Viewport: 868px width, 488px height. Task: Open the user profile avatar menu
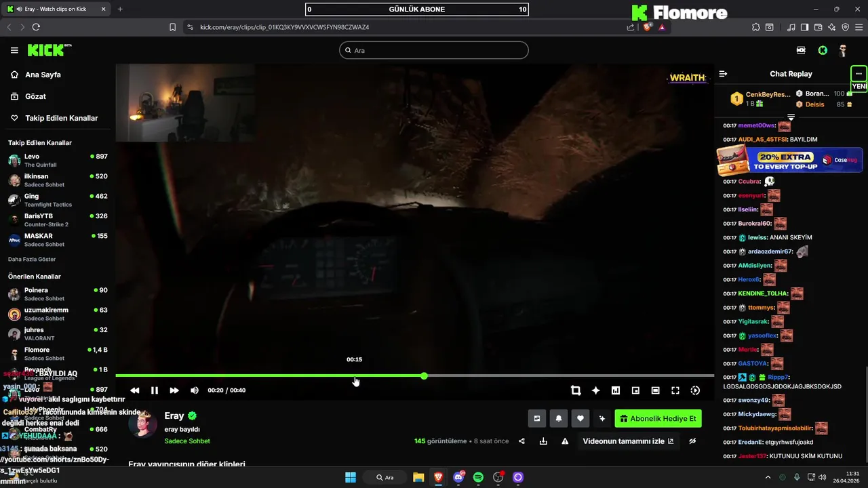click(843, 50)
